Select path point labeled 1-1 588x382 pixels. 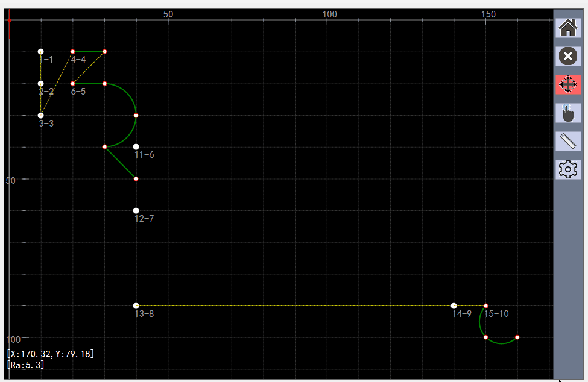41,52
